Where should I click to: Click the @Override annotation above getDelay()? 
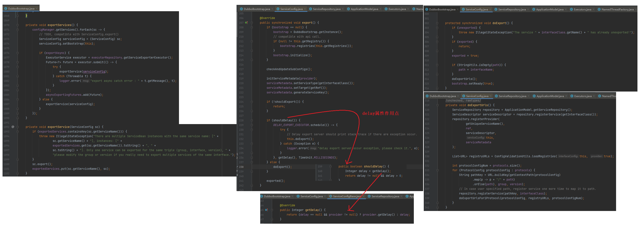pos(287,205)
